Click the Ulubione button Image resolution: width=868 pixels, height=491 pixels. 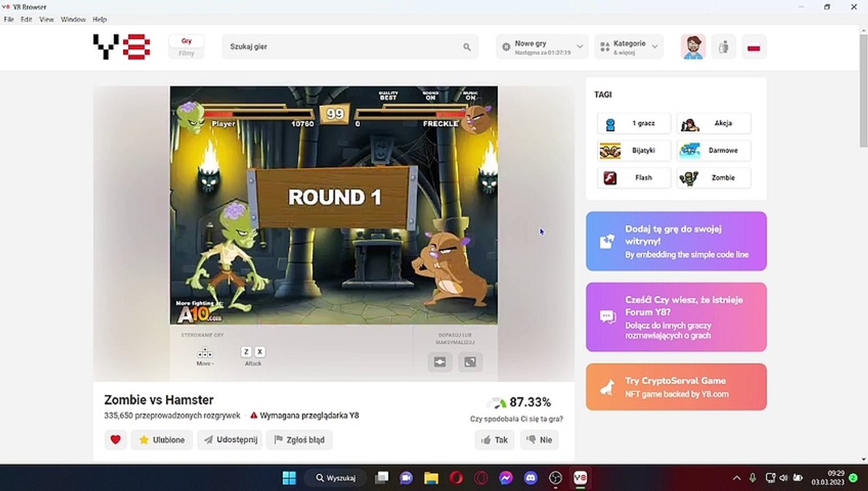coord(162,440)
